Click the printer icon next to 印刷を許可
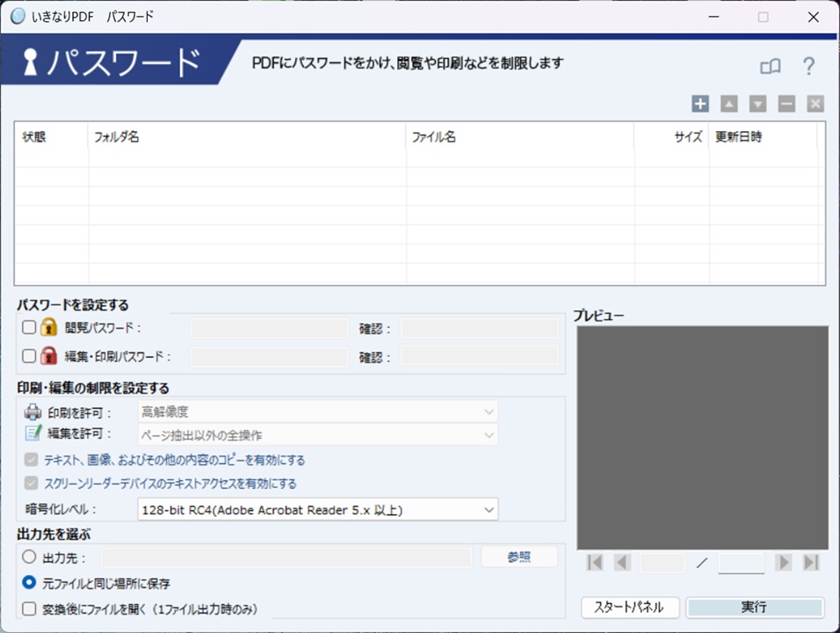Screen dimensions: 840x633 click(x=33, y=411)
